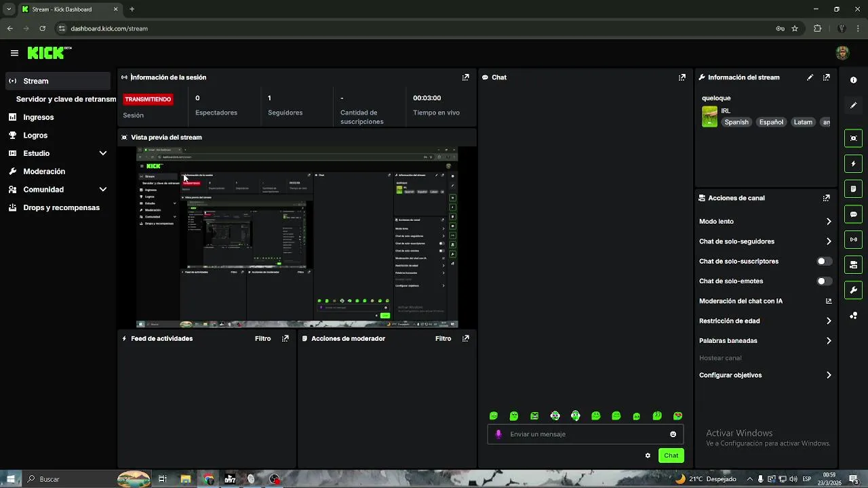Open Filtro in Feed de actividades

click(262, 338)
